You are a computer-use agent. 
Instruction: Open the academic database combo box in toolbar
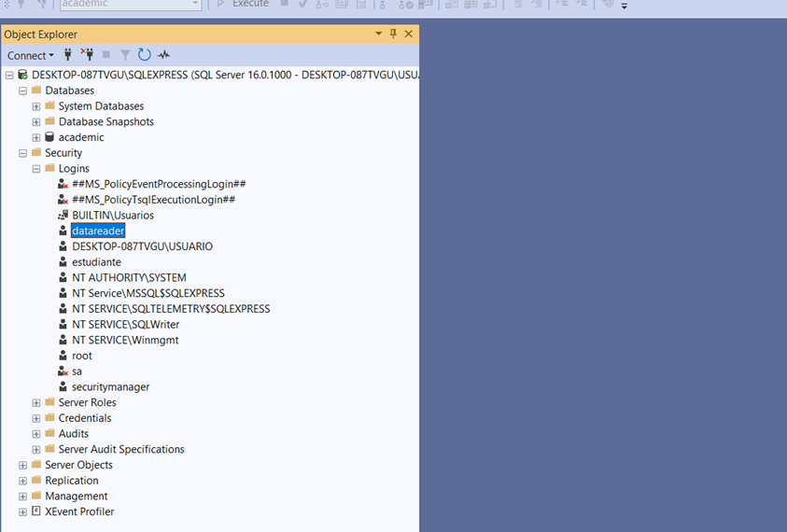(131, 4)
